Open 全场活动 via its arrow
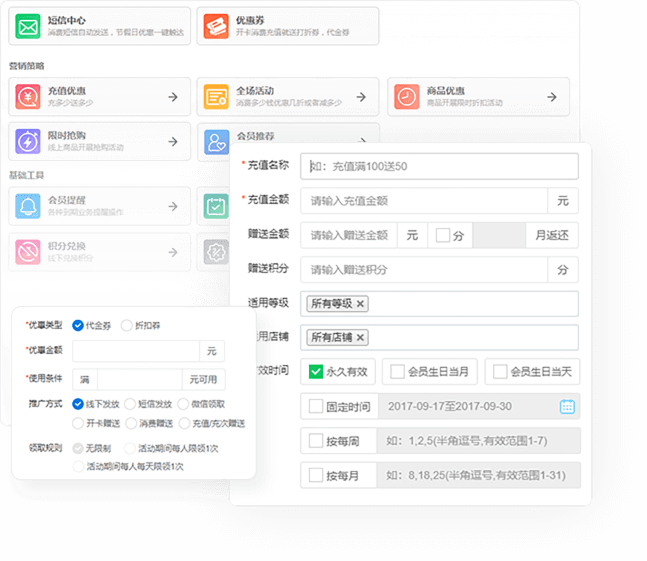 [x=361, y=97]
